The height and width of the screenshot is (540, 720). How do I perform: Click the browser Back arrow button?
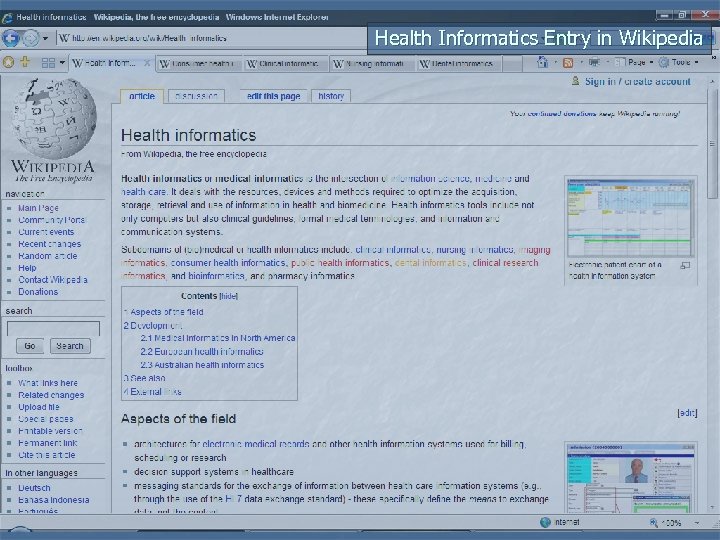(x=11, y=38)
